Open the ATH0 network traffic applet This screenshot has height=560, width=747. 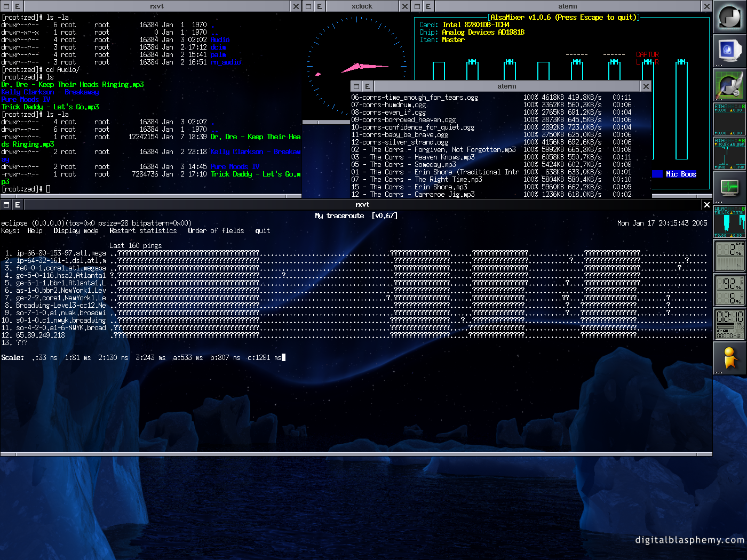click(x=729, y=153)
